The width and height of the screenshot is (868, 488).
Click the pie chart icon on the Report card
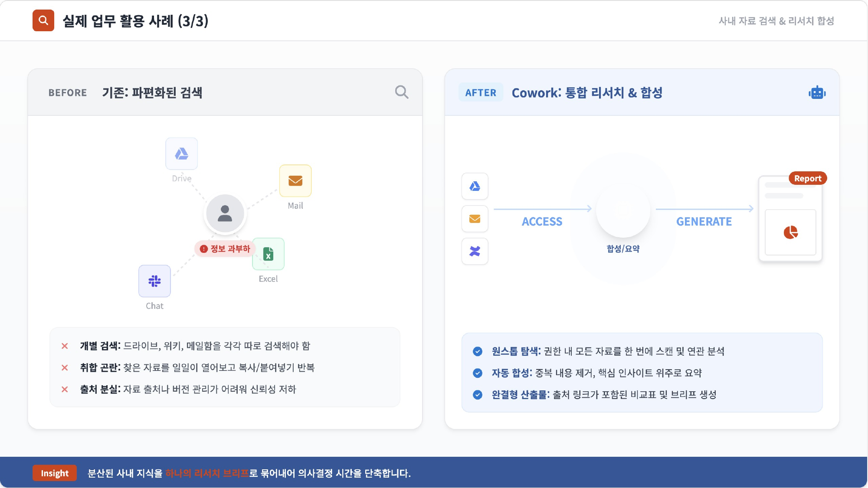790,233
